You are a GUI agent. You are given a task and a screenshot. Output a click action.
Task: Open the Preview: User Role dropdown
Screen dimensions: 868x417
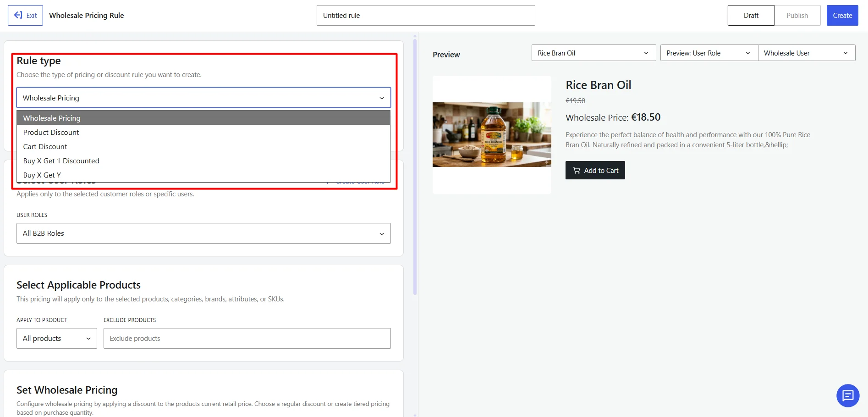tap(709, 53)
